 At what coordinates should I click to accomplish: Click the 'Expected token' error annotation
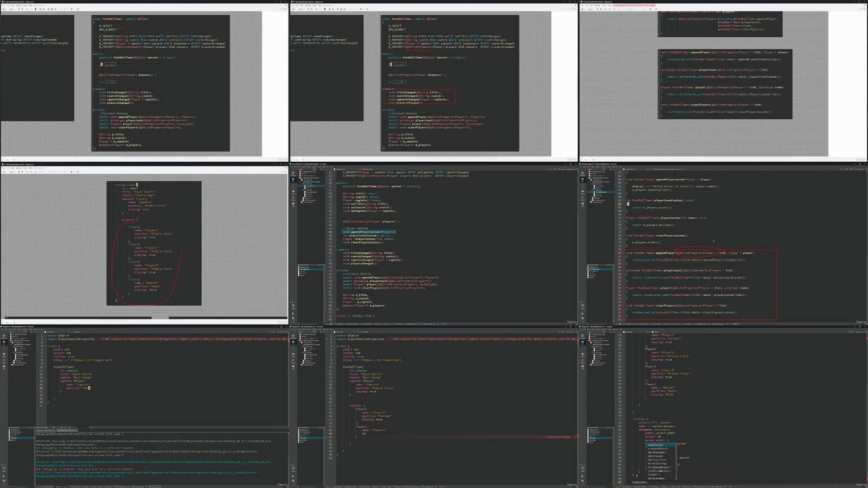click(x=559, y=436)
